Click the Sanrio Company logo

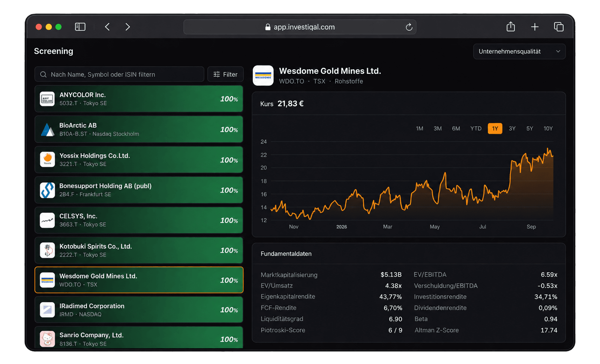pos(47,339)
